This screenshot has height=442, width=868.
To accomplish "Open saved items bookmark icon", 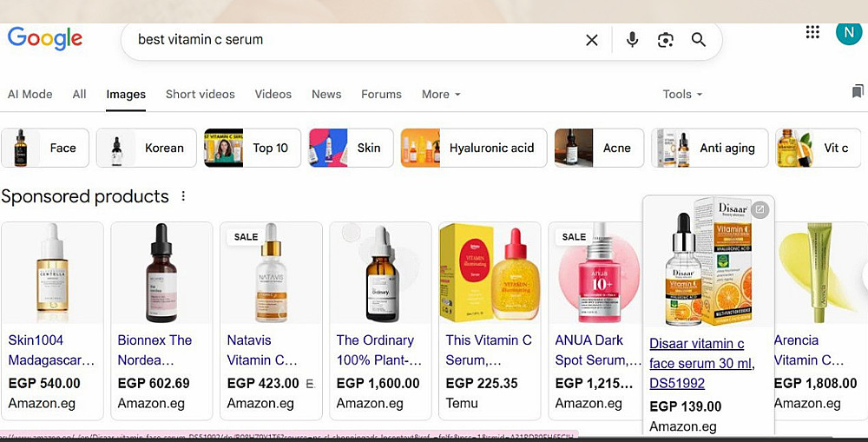I will click(858, 91).
